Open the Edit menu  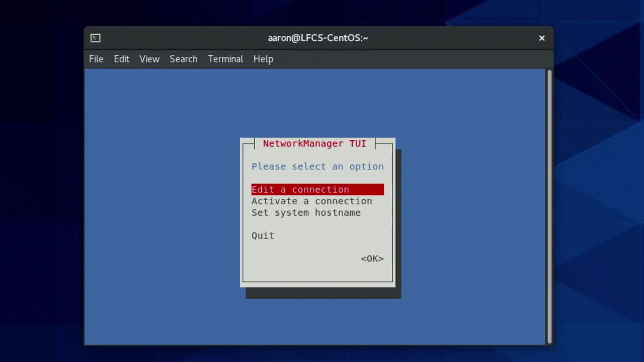click(121, 59)
